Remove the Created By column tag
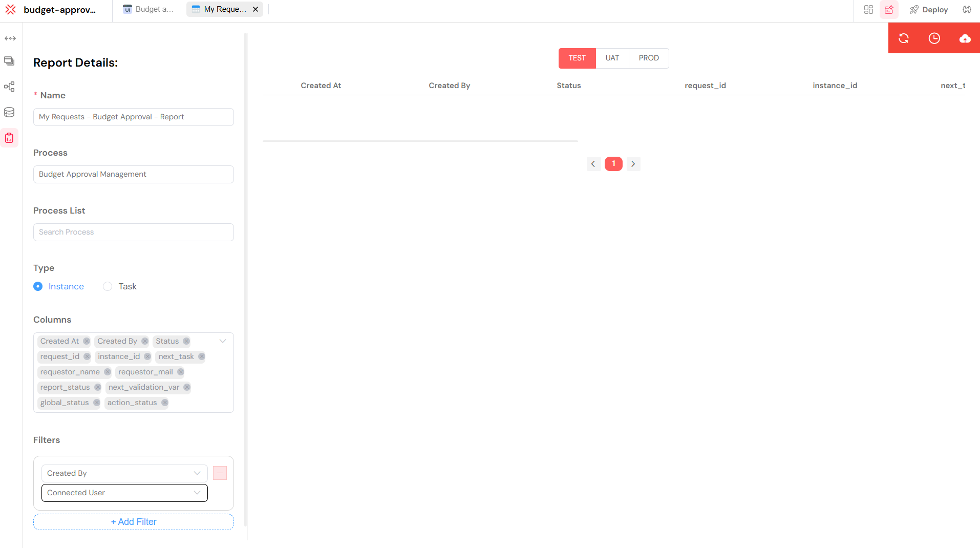Image resolution: width=980 pixels, height=548 pixels. [145, 341]
